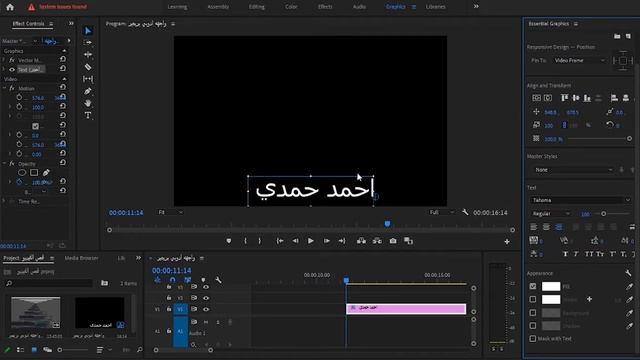Click the Stroke color swatch
This screenshot has width=640, height=360.
point(551,300)
